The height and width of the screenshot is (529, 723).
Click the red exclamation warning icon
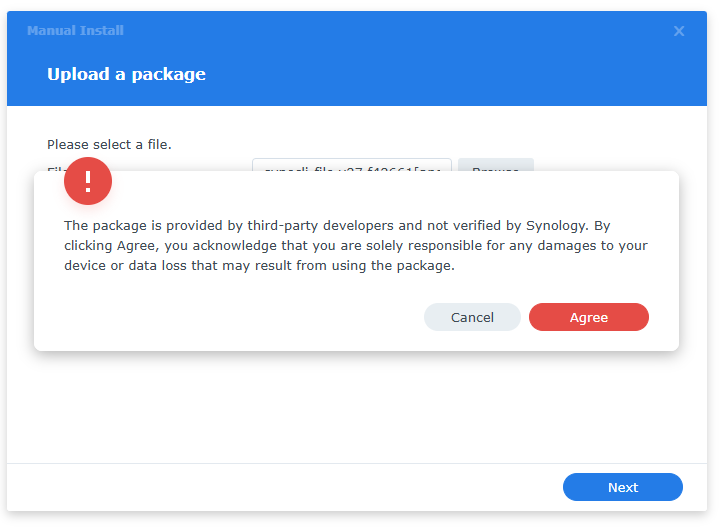click(88, 181)
